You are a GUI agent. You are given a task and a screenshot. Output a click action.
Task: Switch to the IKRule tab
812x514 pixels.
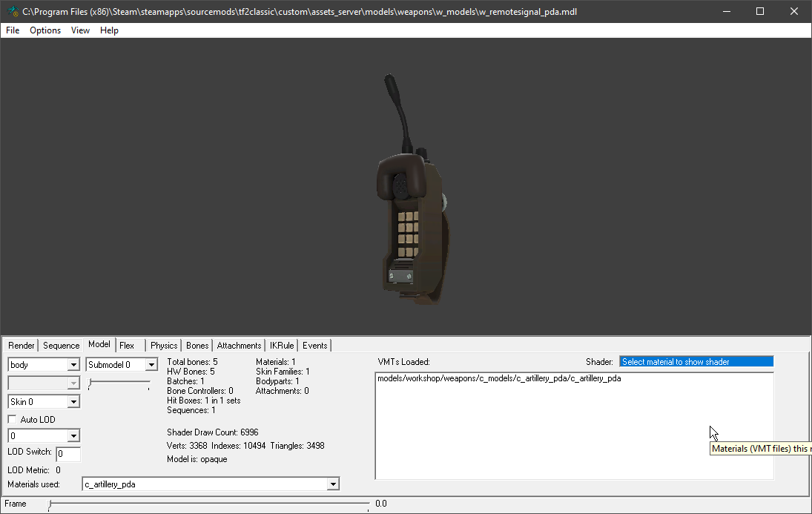[282, 346]
